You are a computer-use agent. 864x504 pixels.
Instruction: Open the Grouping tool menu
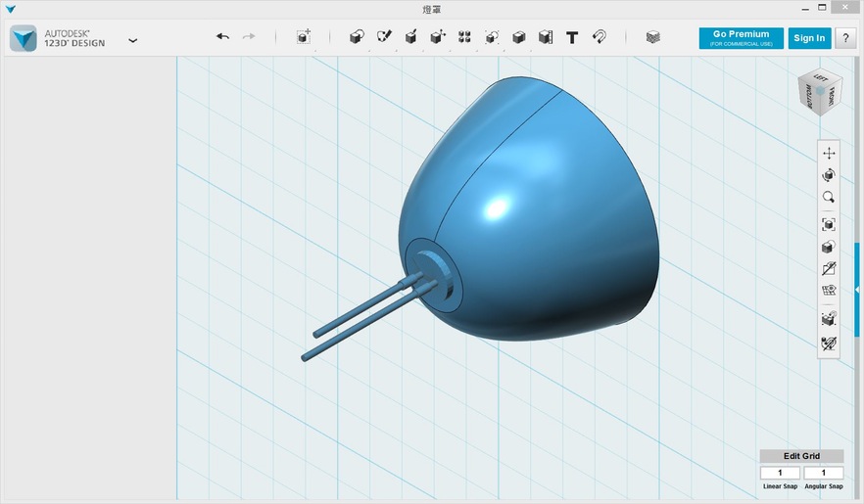pyautogui.click(x=492, y=37)
